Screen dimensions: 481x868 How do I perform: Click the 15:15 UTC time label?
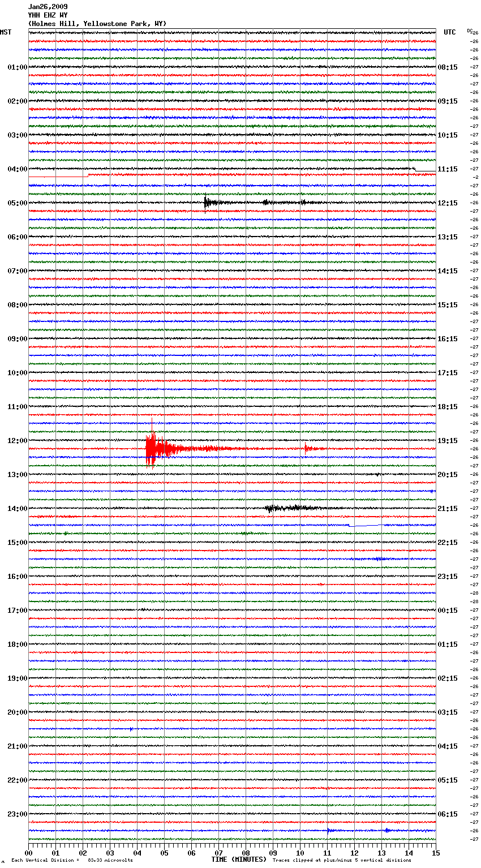pos(448,305)
